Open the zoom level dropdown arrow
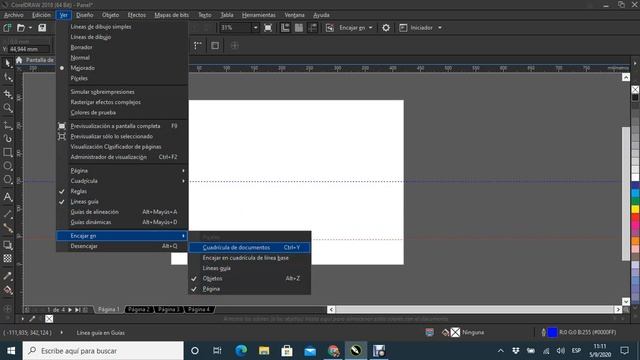The image size is (640, 360). [255, 28]
